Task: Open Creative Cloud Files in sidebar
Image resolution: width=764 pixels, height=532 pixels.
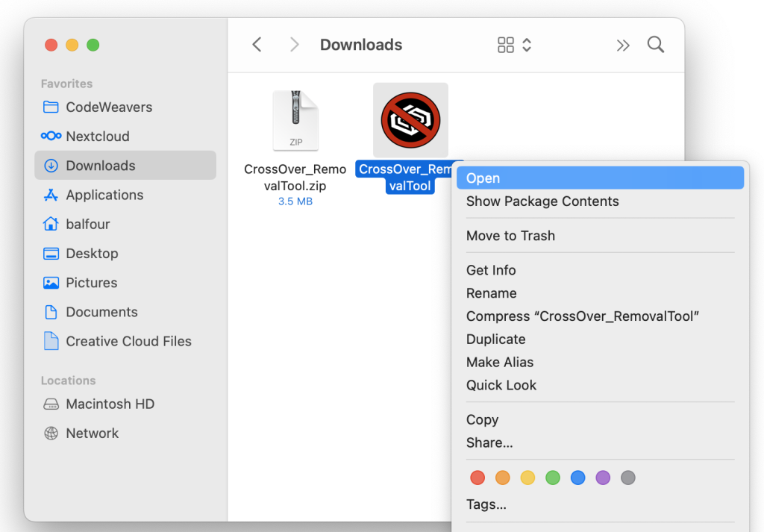Action: coord(128,341)
